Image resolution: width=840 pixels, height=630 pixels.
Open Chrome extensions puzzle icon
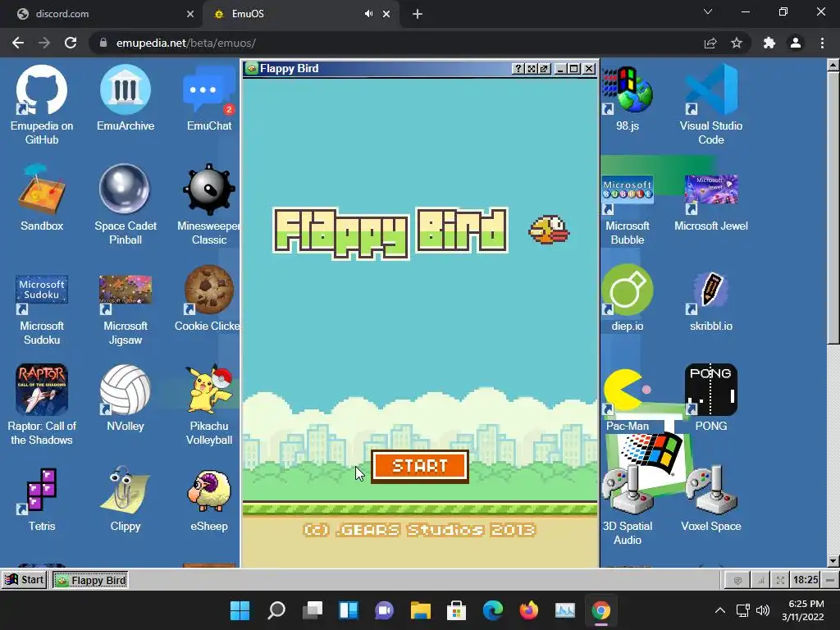[769, 43]
